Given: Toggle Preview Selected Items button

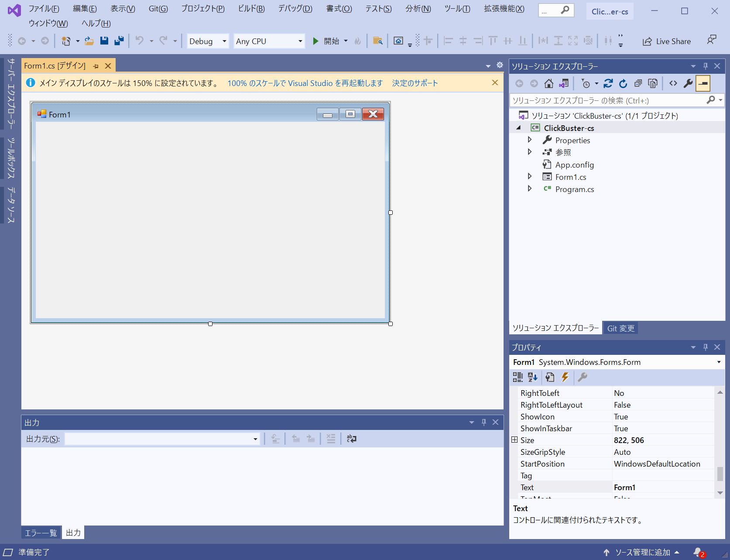Looking at the screenshot, I should (x=703, y=83).
